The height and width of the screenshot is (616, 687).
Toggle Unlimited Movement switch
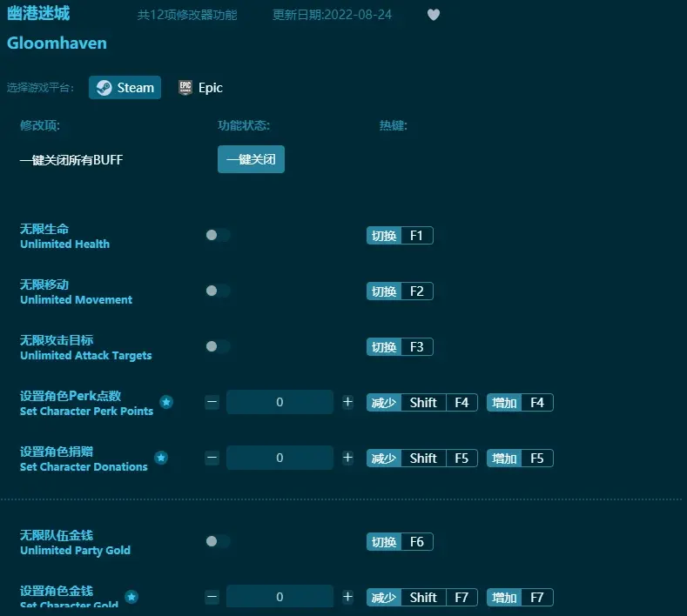(218, 291)
